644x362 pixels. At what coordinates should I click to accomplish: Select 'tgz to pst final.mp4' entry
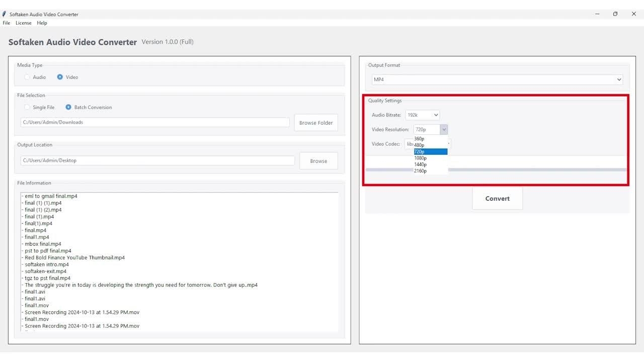[x=47, y=278]
